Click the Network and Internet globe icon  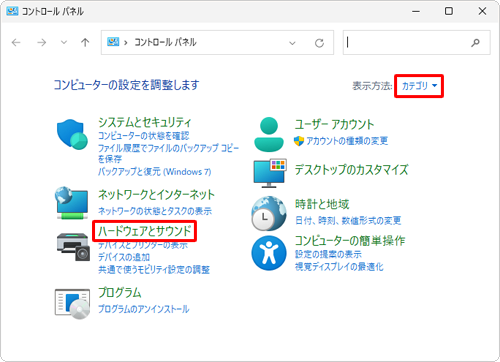pyautogui.click(x=72, y=203)
